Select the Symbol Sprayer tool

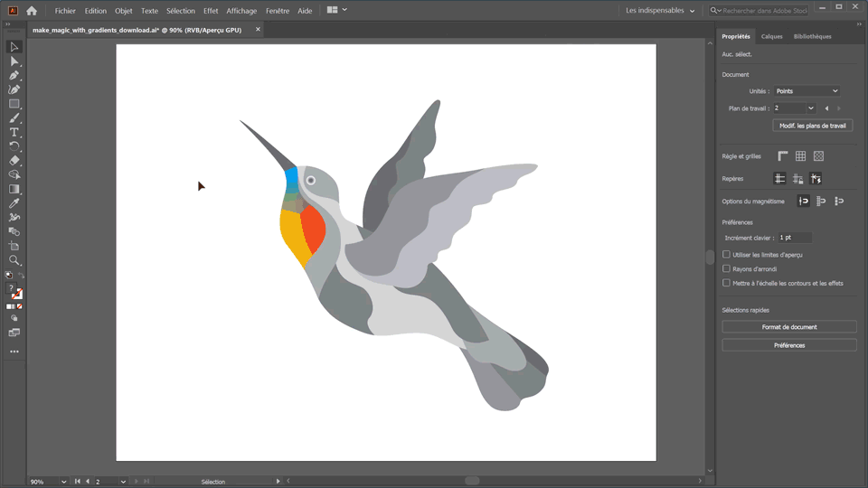(x=14, y=218)
